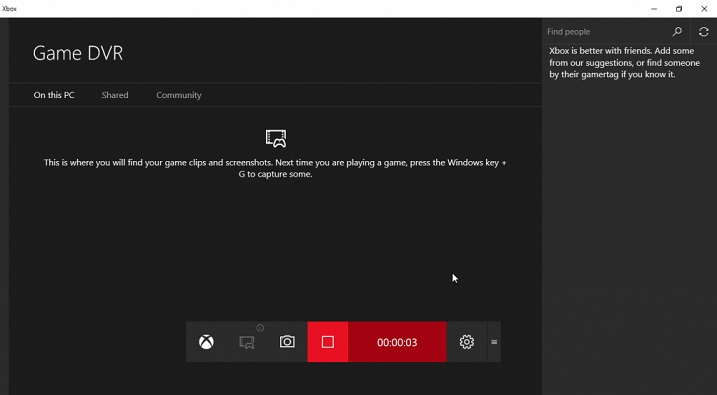Switch to the On this PC tab
Image resolution: width=717 pixels, height=395 pixels.
(54, 95)
